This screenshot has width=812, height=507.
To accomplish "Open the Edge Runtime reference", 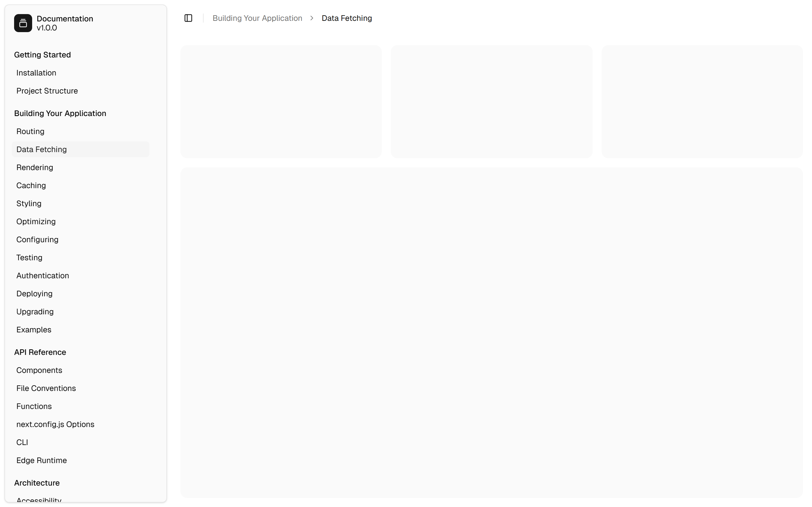I will (x=41, y=461).
